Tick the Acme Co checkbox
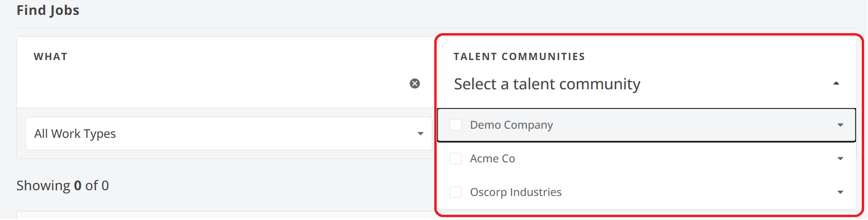 (x=455, y=159)
